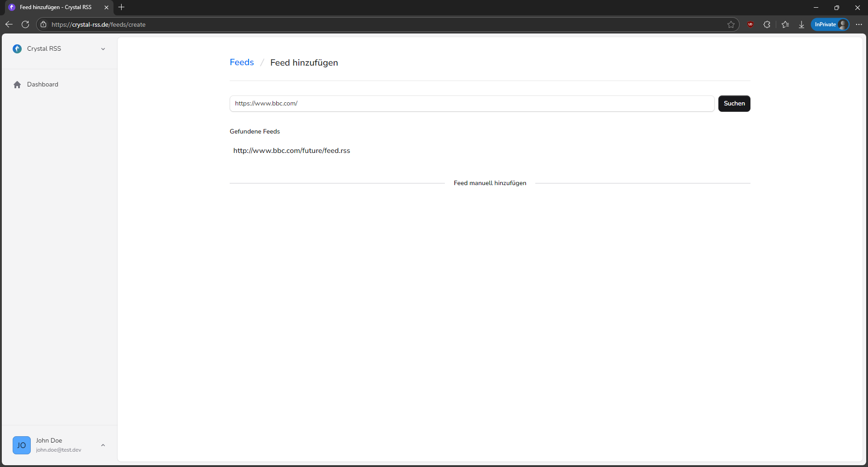Click the feed URL input field
868x467 pixels.
pos(472,104)
